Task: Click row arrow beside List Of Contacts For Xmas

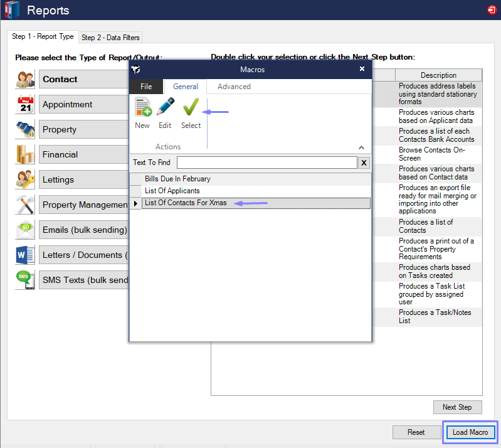Action: pyautogui.click(x=136, y=203)
